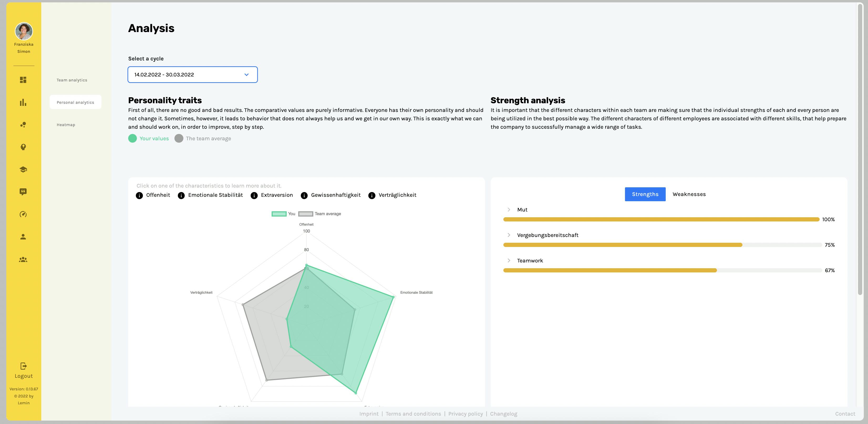Image resolution: width=868 pixels, height=424 pixels.
Task: Click Franziska Simon's profile avatar
Action: [x=24, y=31]
